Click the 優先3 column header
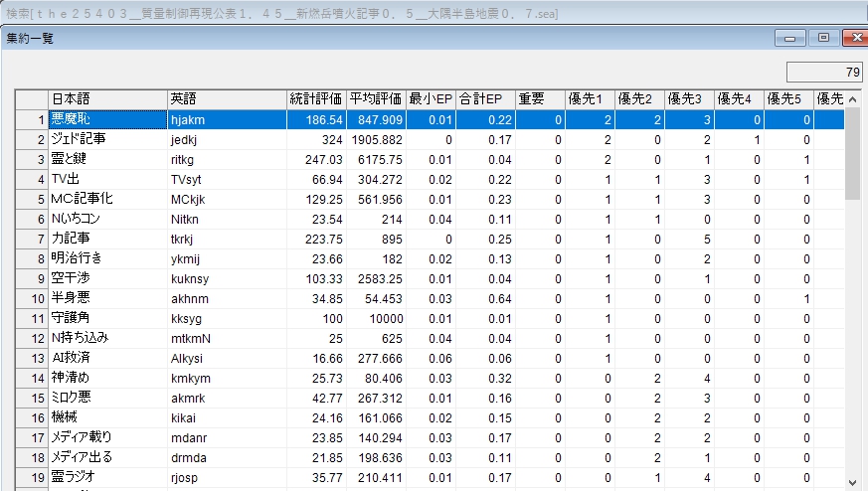Image resolution: width=868 pixels, height=491 pixels. pyautogui.click(x=689, y=98)
